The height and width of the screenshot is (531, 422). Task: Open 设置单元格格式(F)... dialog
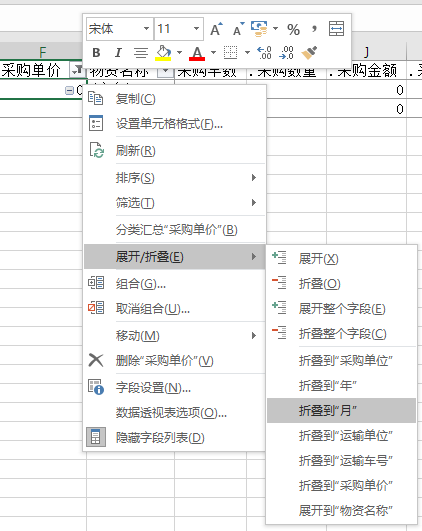click(174, 124)
